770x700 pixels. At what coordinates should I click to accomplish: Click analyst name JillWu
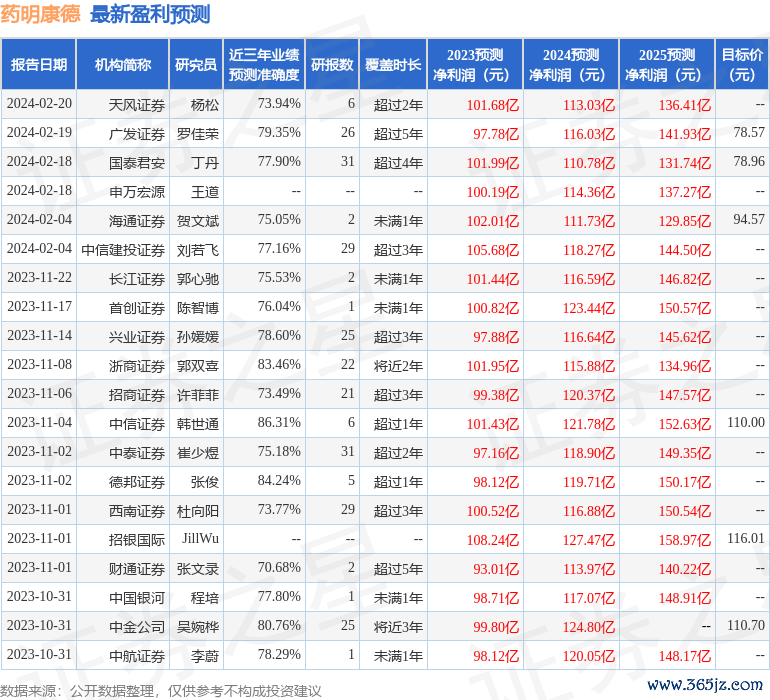(200, 538)
